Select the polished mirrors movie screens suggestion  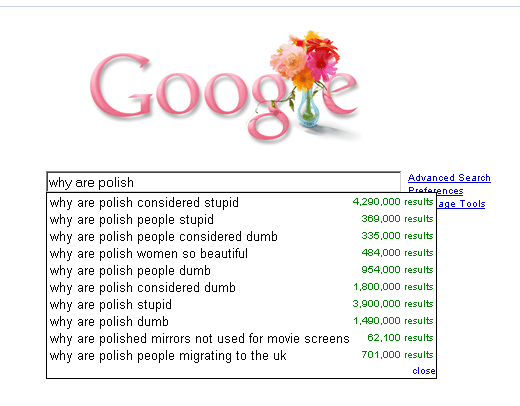[241, 338]
